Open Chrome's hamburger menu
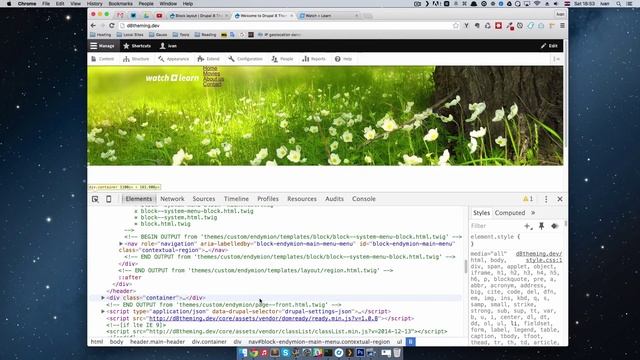640x360 pixels. [x=562, y=25]
